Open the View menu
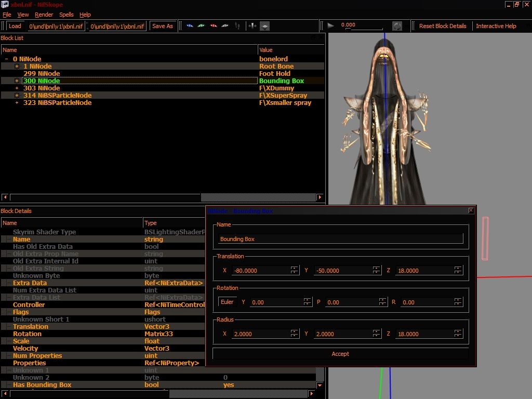This screenshot has height=399, width=532. point(23,15)
